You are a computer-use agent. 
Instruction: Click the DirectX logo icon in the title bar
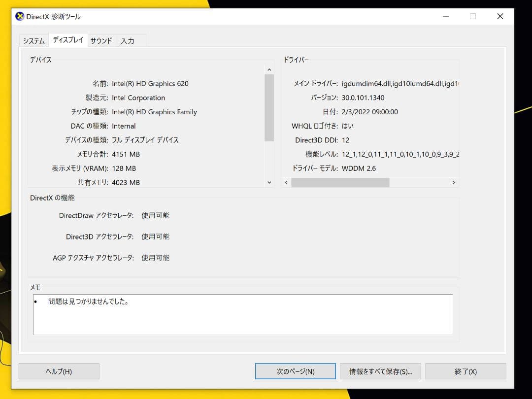point(19,16)
